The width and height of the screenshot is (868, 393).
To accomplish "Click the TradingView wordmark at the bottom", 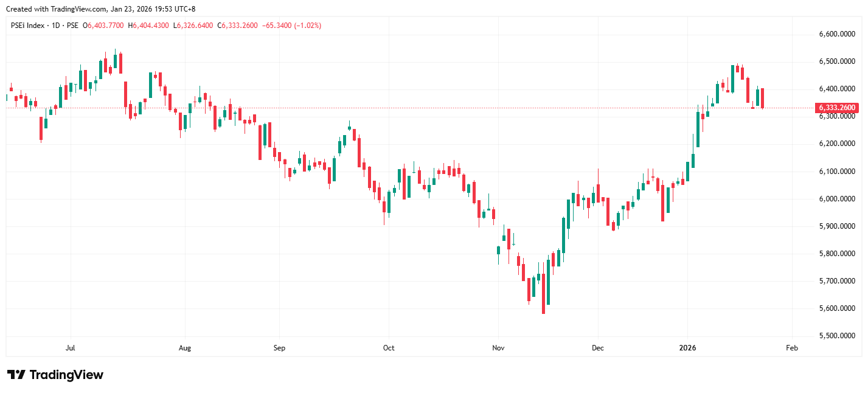I will (x=66, y=375).
